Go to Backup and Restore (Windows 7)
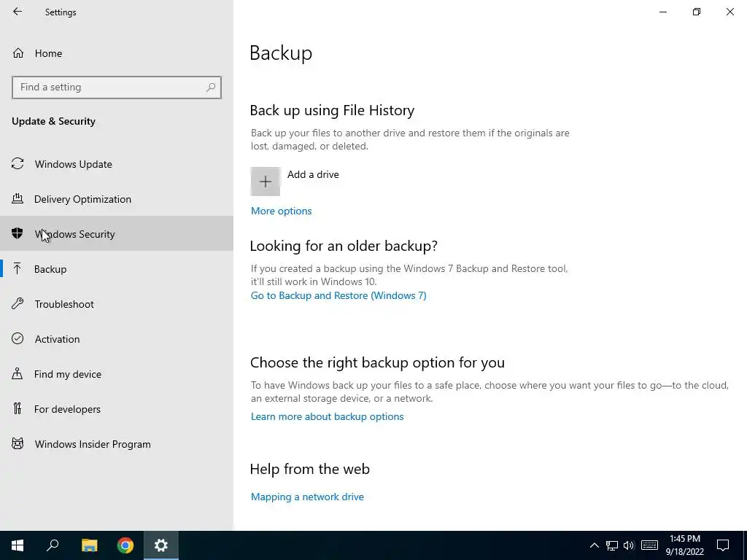747x560 pixels. [338, 295]
